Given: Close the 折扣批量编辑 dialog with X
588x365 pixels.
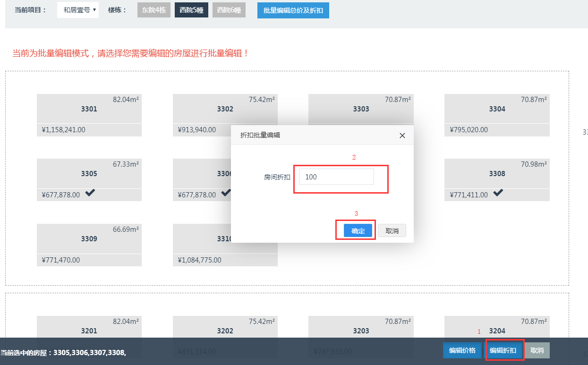Looking at the screenshot, I should point(402,136).
